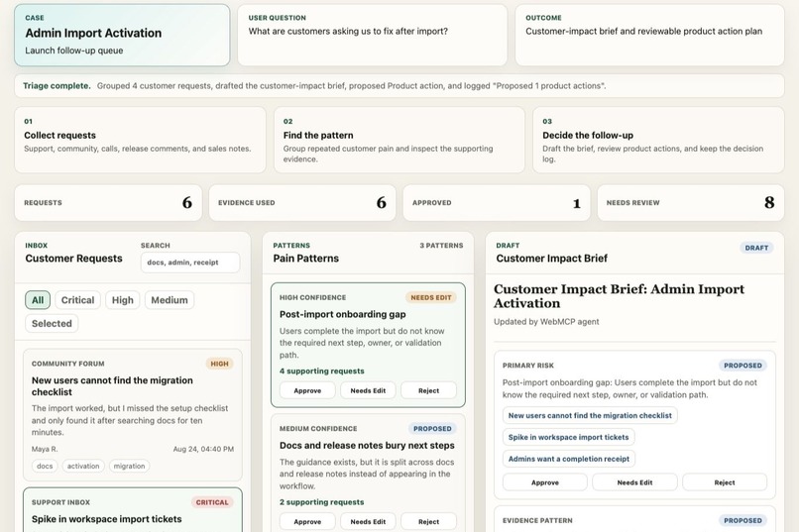Mark Post-import onboarding gap as Needs Edit

pyautogui.click(x=368, y=390)
